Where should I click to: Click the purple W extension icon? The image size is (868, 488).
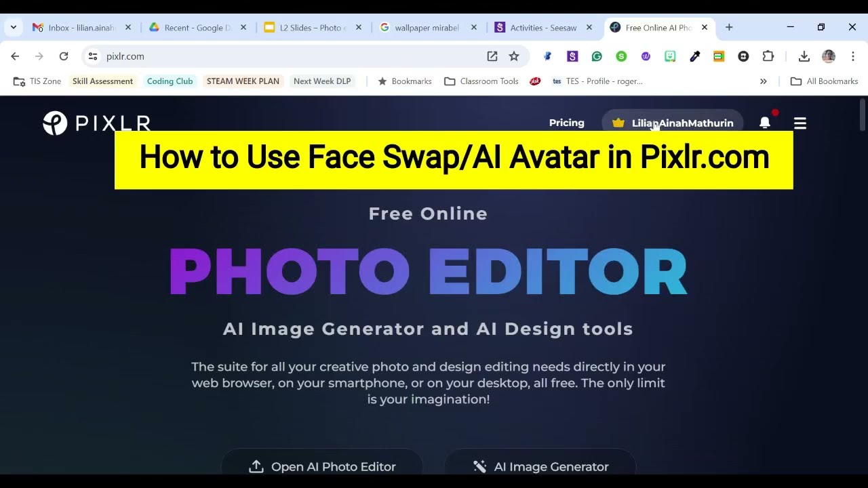click(x=646, y=56)
